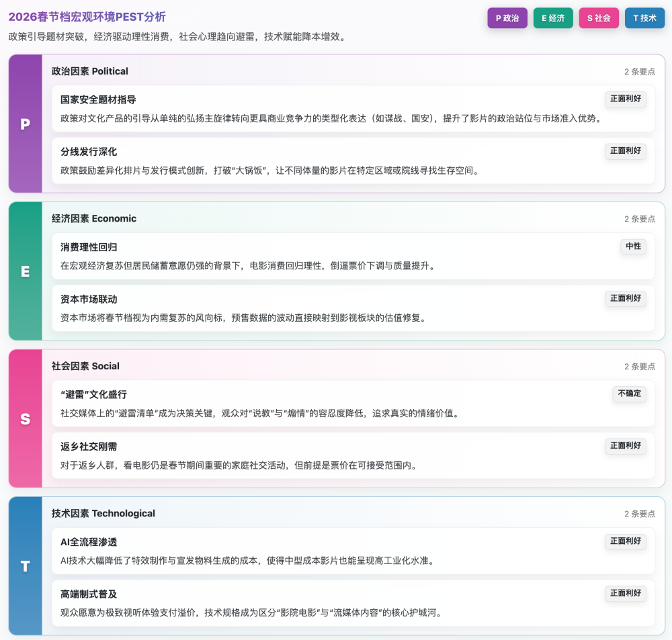Click the 不确定 badge on 避雷文化盛行 card
Image resolution: width=672 pixels, height=640 pixels.
coord(629,394)
